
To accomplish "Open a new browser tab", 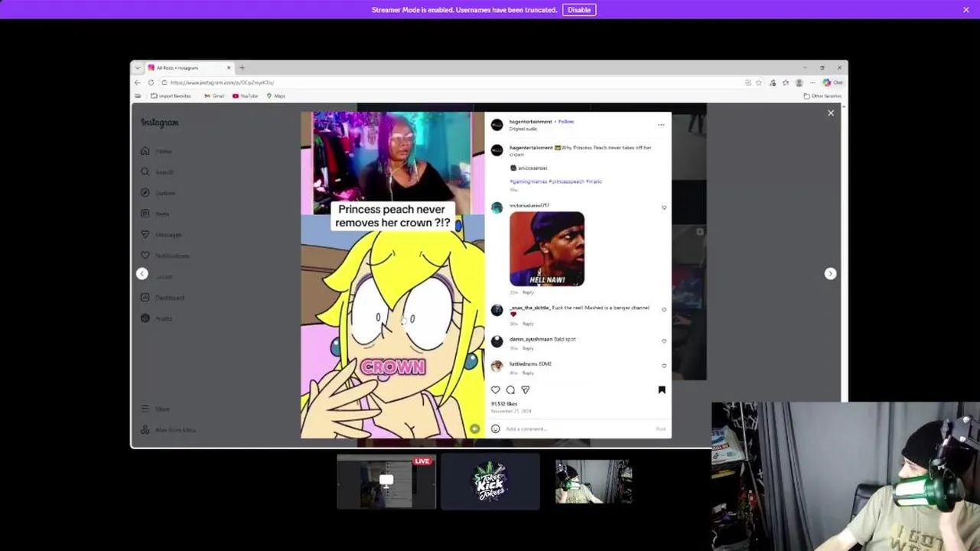I will (x=242, y=67).
